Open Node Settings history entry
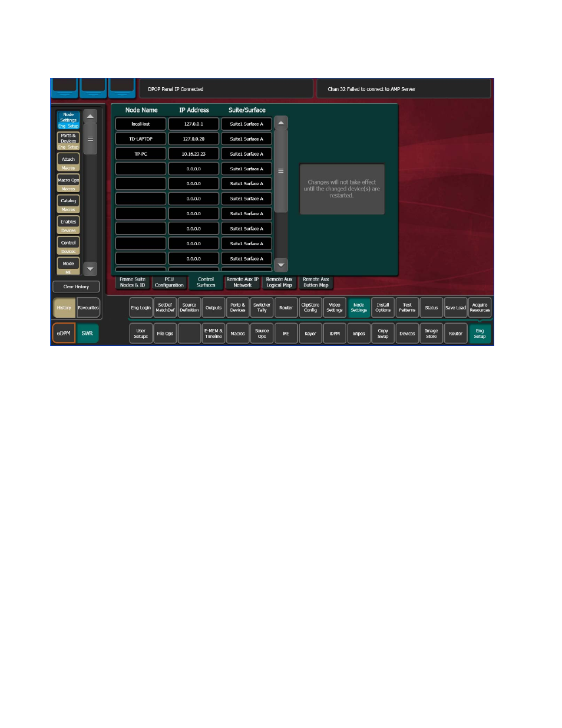 [x=68, y=120]
